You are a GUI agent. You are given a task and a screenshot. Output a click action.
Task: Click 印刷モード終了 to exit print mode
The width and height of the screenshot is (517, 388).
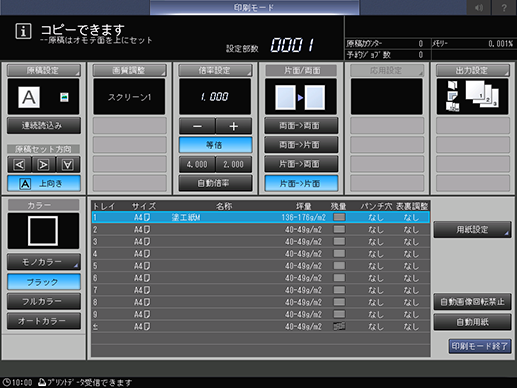[480, 346]
